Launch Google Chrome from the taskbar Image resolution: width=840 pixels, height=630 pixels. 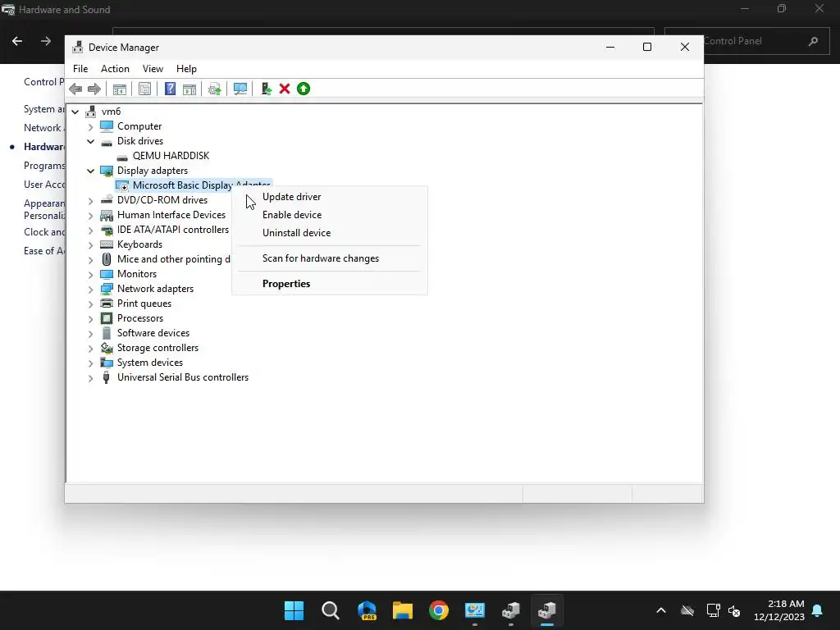(439, 610)
